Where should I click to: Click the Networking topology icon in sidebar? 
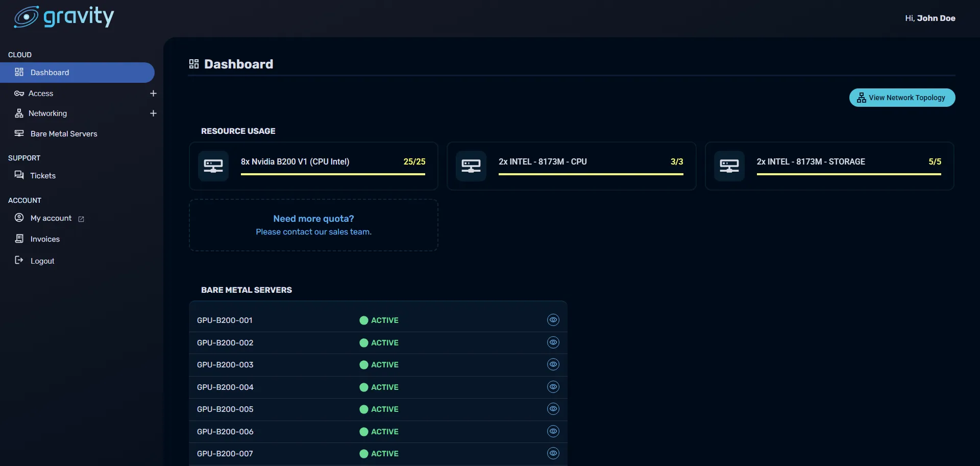click(19, 113)
